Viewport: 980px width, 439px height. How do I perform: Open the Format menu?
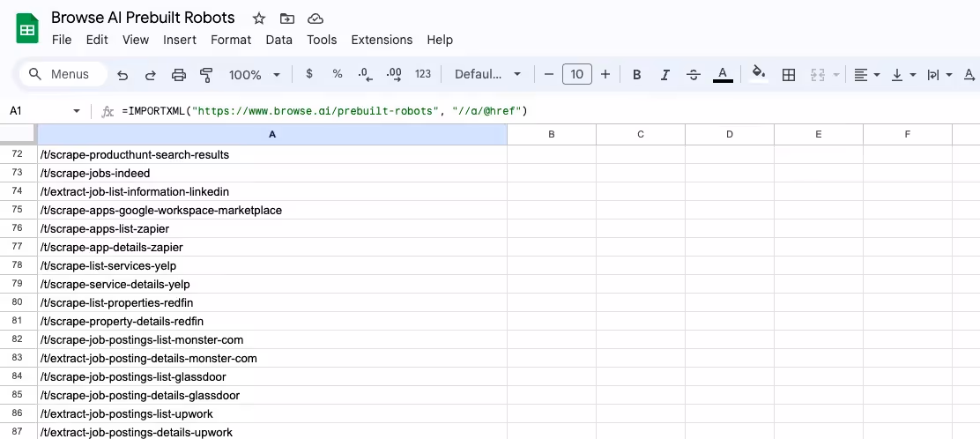231,40
